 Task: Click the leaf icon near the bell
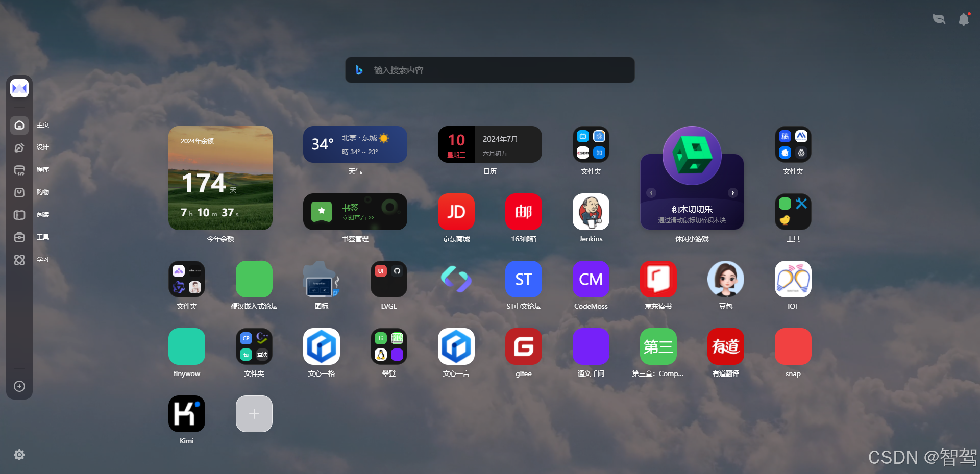click(x=939, y=19)
